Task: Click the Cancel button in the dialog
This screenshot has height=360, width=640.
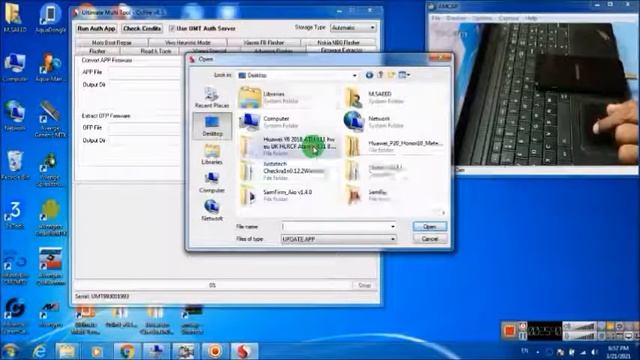Action: tap(429, 239)
